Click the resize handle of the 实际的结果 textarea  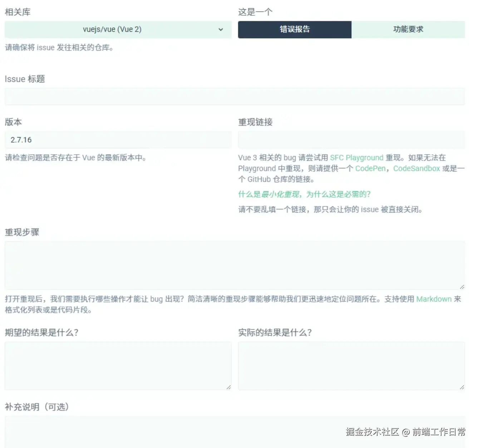(x=462, y=387)
